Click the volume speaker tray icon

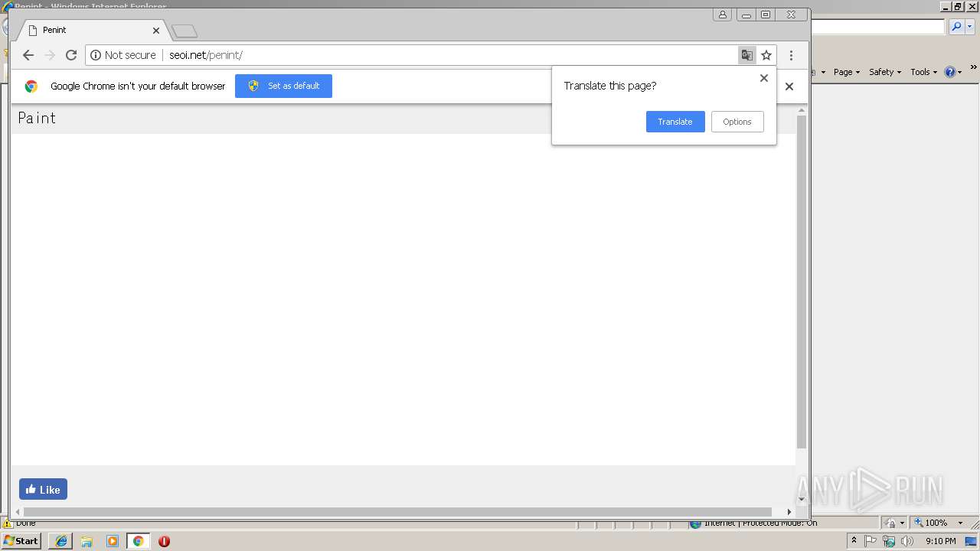pos(907,541)
